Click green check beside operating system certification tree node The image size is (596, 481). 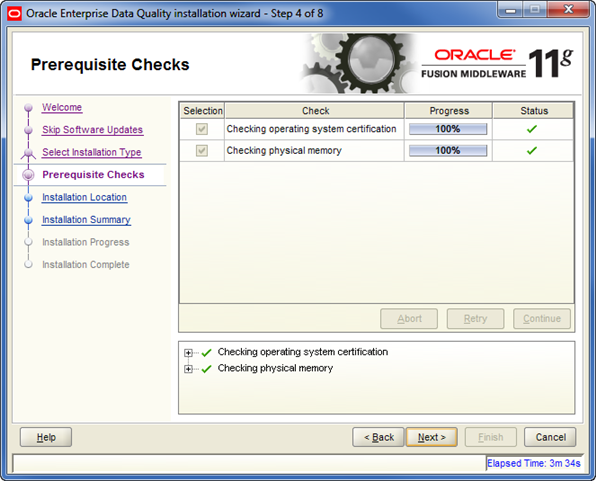coord(206,353)
